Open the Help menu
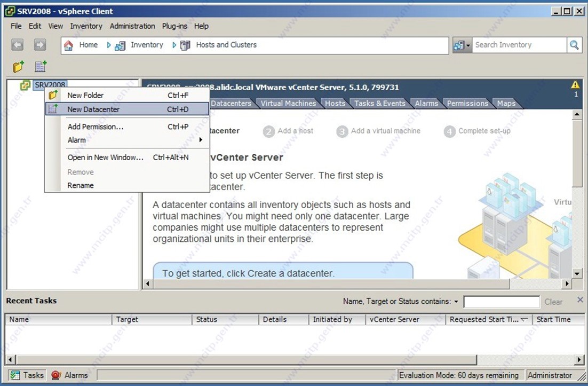Viewport: 588px width, 386px height. pos(201,26)
